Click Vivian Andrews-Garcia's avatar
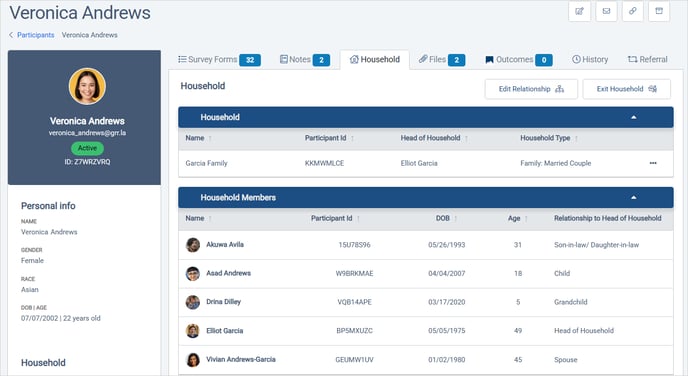Image resolution: width=688 pixels, height=376 pixels. [193, 360]
